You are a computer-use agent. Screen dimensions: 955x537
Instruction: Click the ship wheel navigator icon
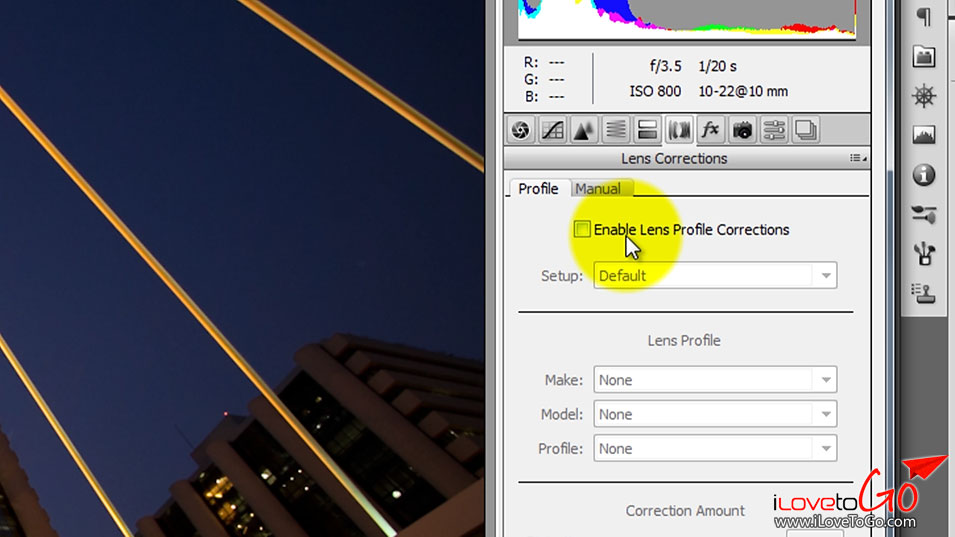coord(923,96)
